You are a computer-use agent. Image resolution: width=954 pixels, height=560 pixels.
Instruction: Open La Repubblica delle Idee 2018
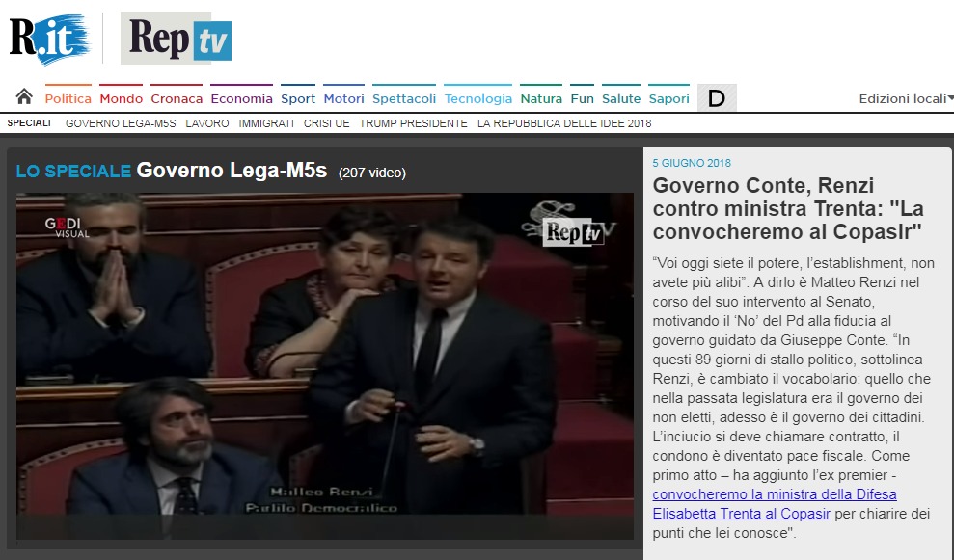564,123
